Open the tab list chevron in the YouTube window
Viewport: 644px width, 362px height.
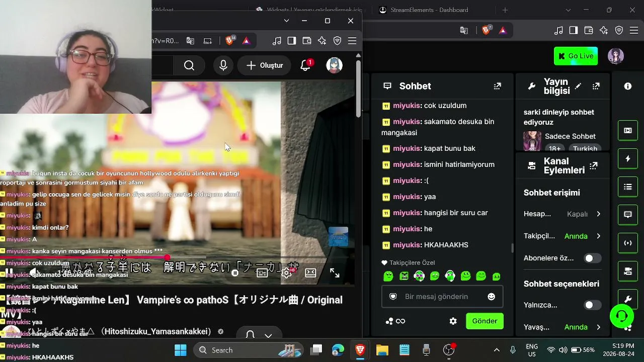[x=286, y=21]
